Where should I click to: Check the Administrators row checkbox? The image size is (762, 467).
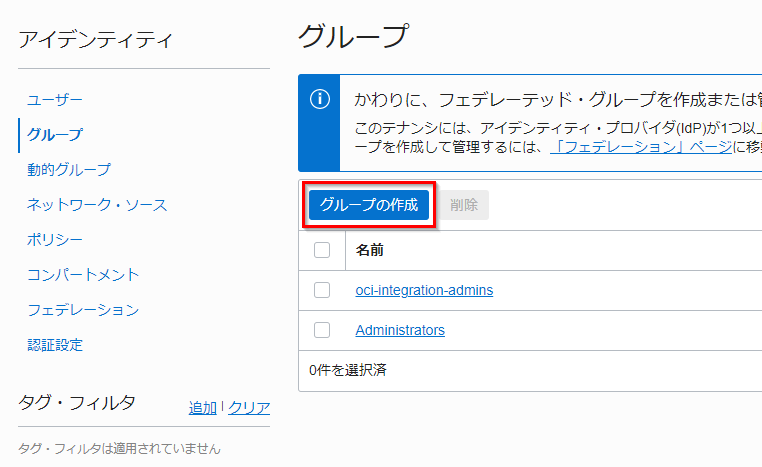322,330
